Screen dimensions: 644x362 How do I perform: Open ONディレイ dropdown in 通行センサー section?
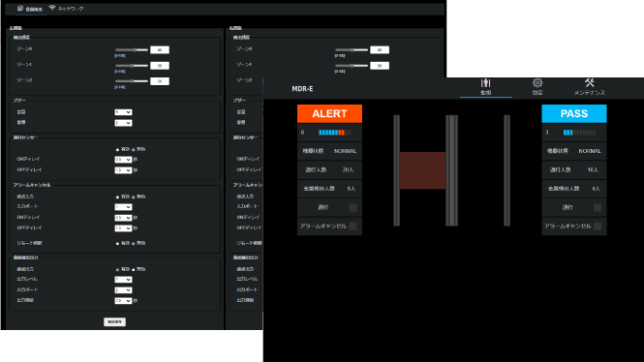[123, 160]
